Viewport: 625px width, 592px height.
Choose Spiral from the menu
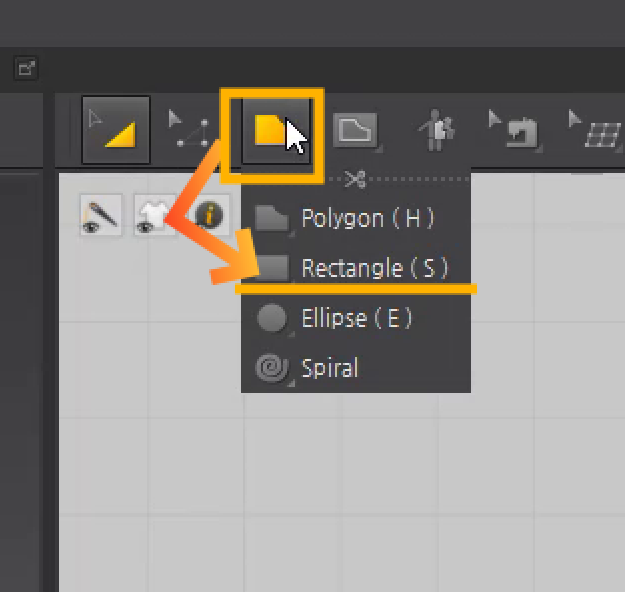[356, 367]
